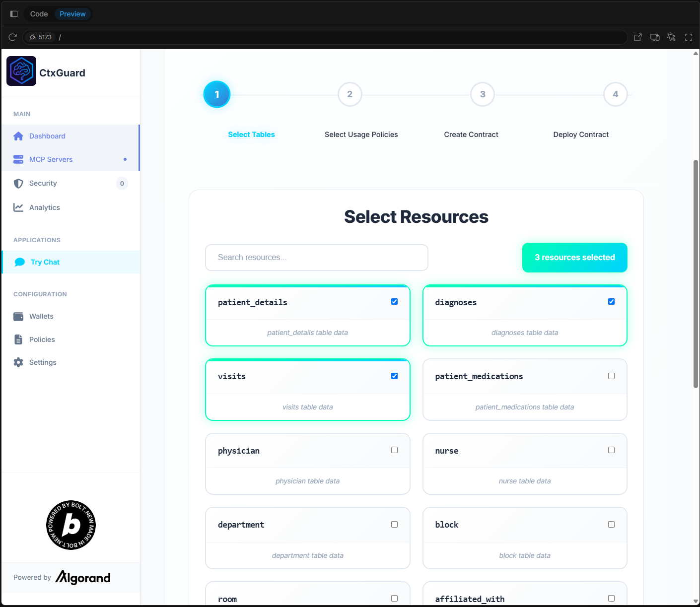
Task: Check the department checkbox
Action: 394,525
